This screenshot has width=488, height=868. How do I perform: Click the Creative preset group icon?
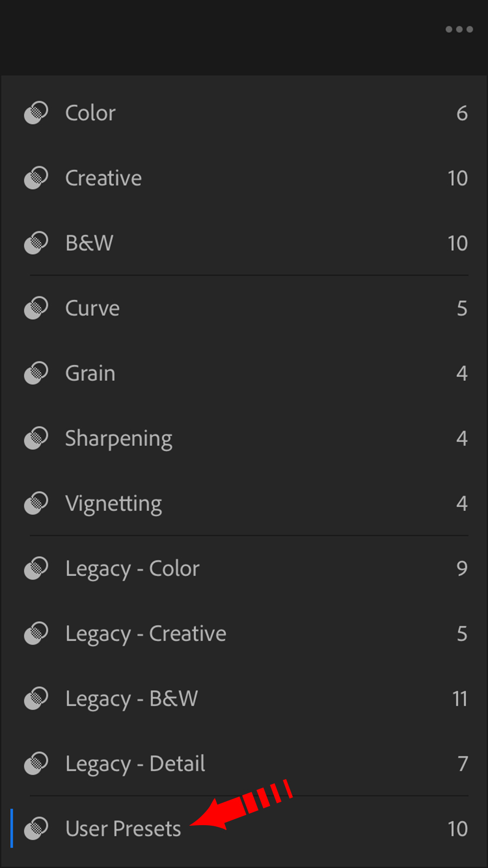36,178
